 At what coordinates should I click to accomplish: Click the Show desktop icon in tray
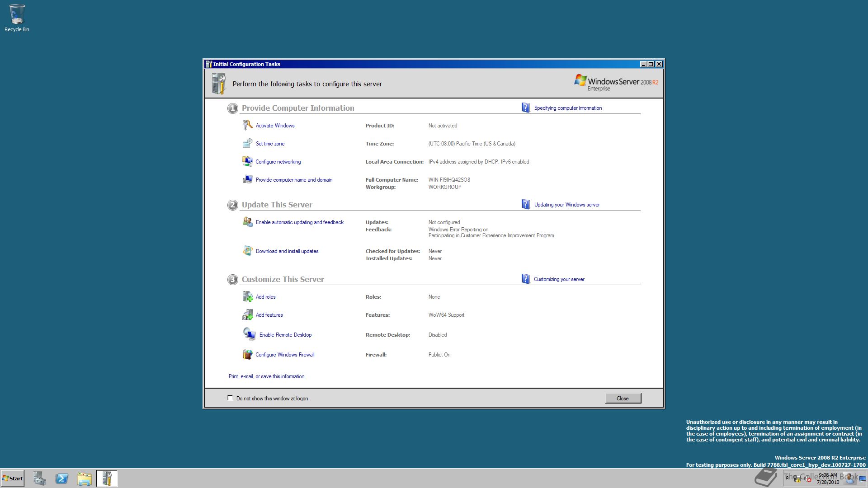click(x=863, y=479)
